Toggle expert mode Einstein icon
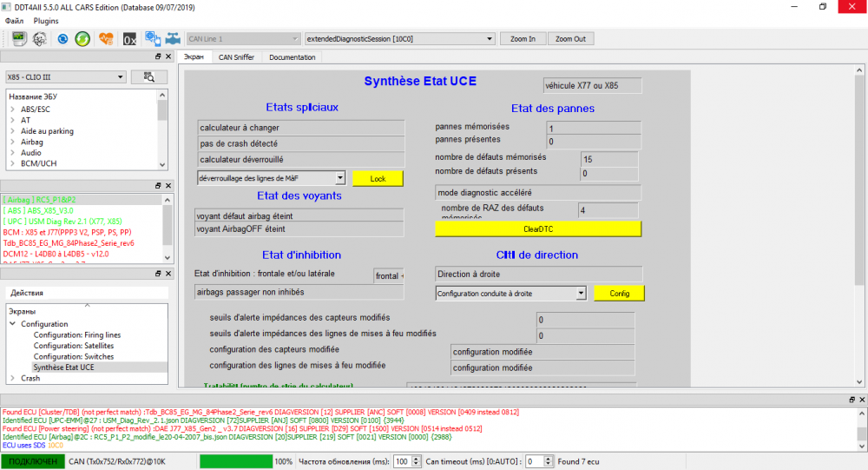The image size is (868, 470). point(39,39)
